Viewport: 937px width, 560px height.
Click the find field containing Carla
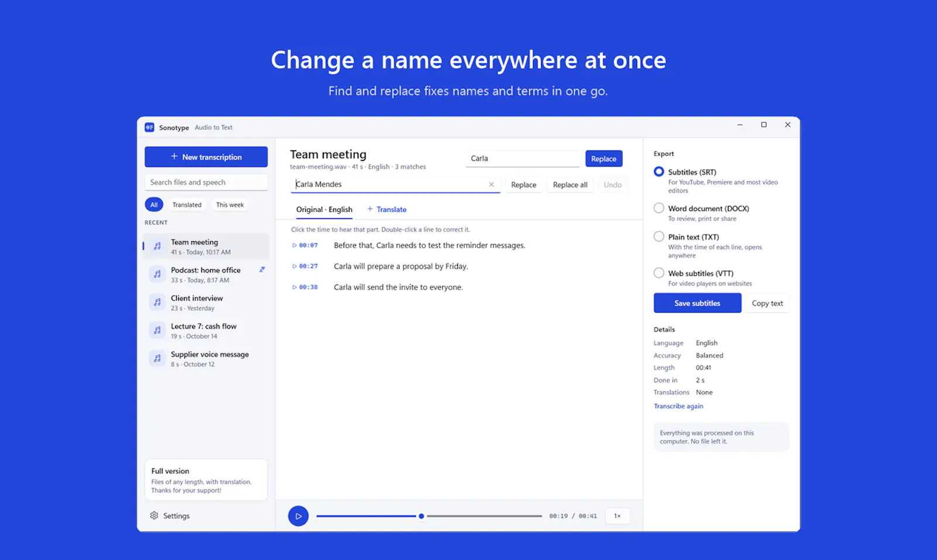[x=523, y=159]
